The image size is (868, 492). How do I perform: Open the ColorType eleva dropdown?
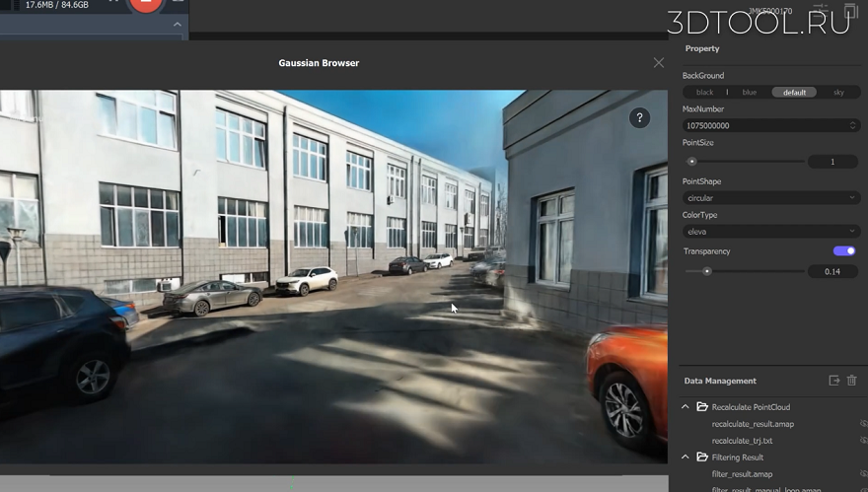(x=771, y=232)
